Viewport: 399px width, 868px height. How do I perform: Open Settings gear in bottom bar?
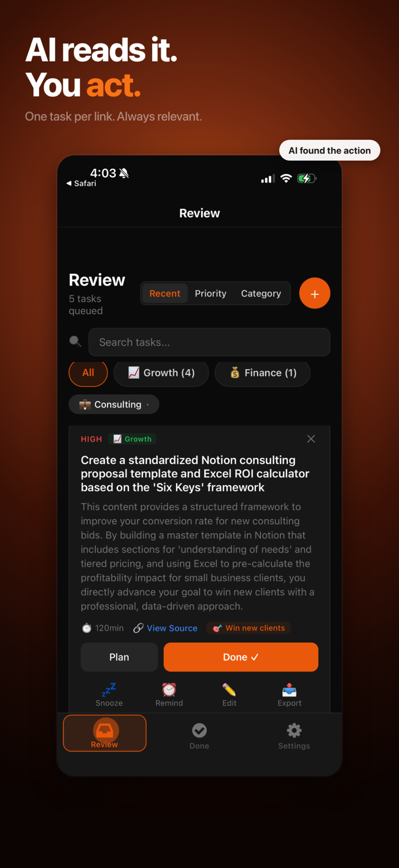[x=294, y=736]
